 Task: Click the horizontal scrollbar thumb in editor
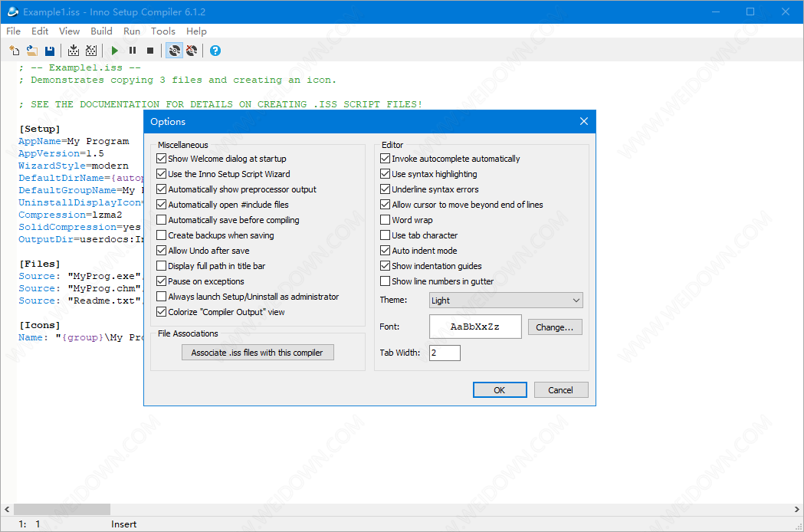tap(61, 510)
